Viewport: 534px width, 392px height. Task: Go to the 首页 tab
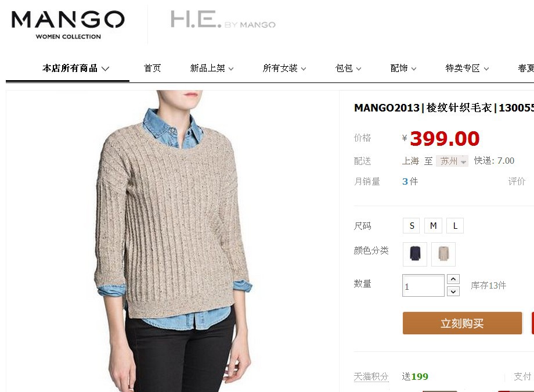pyautogui.click(x=152, y=69)
